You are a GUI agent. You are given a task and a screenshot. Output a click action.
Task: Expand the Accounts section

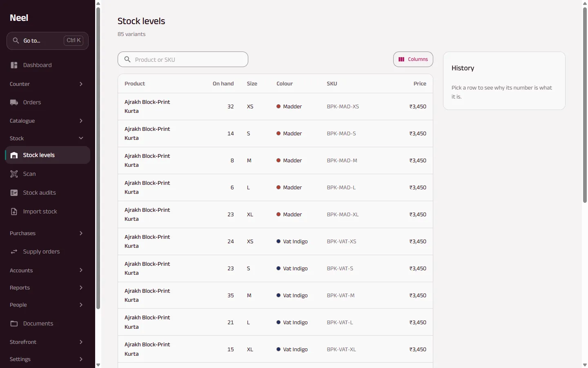click(x=47, y=270)
